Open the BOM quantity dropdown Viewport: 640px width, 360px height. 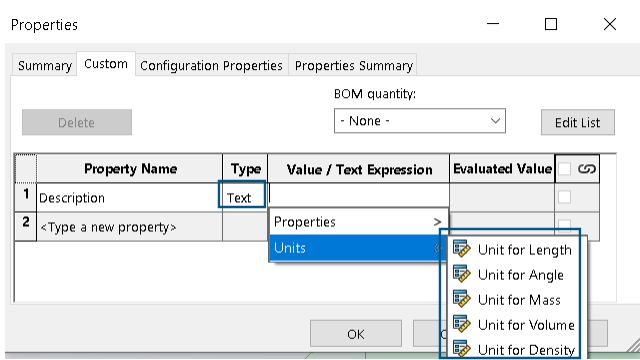coord(420,121)
